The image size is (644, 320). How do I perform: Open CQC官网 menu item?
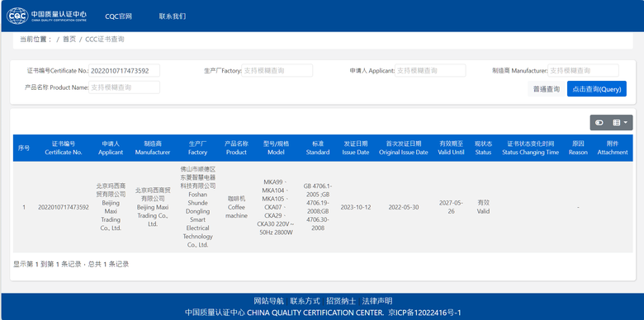click(118, 16)
